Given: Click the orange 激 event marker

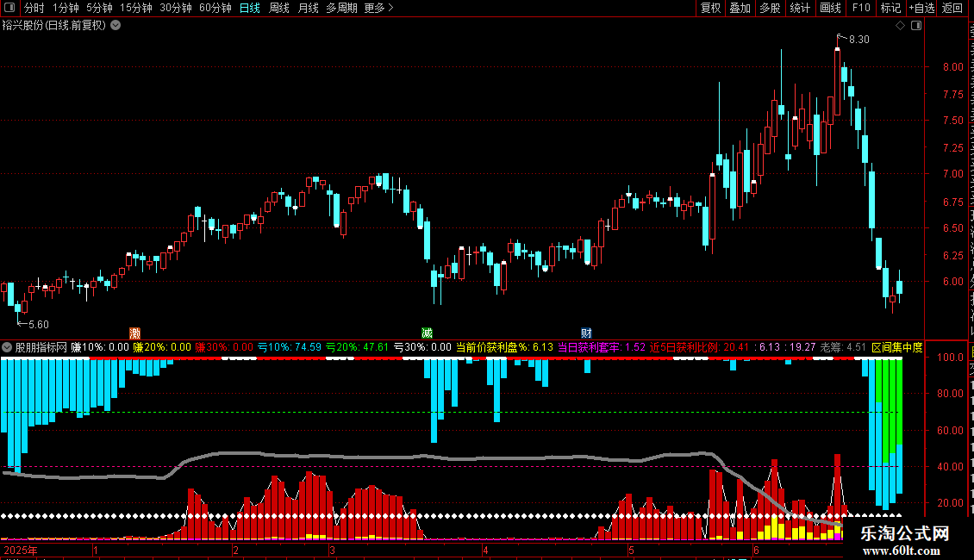Looking at the screenshot, I should click(x=134, y=333).
